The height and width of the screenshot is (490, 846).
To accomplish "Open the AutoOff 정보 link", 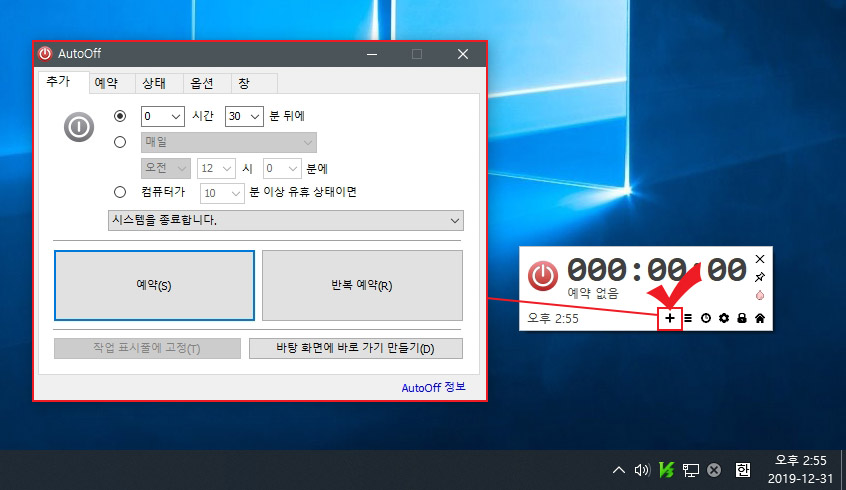I will pyautogui.click(x=433, y=387).
